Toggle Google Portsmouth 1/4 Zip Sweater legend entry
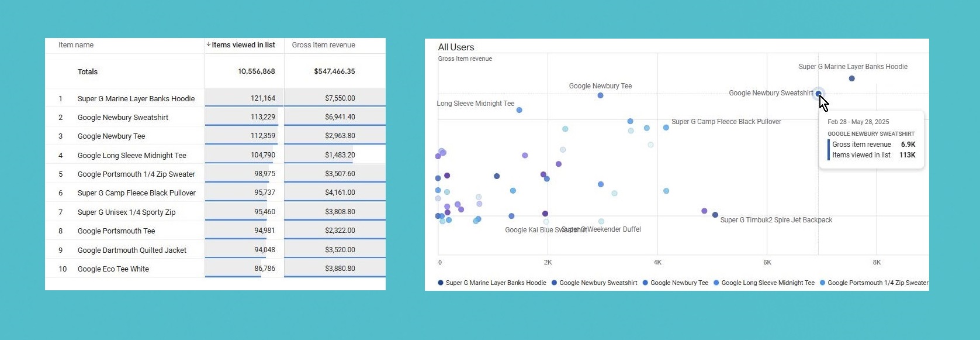This screenshot has width=980, height=340. 874,283
